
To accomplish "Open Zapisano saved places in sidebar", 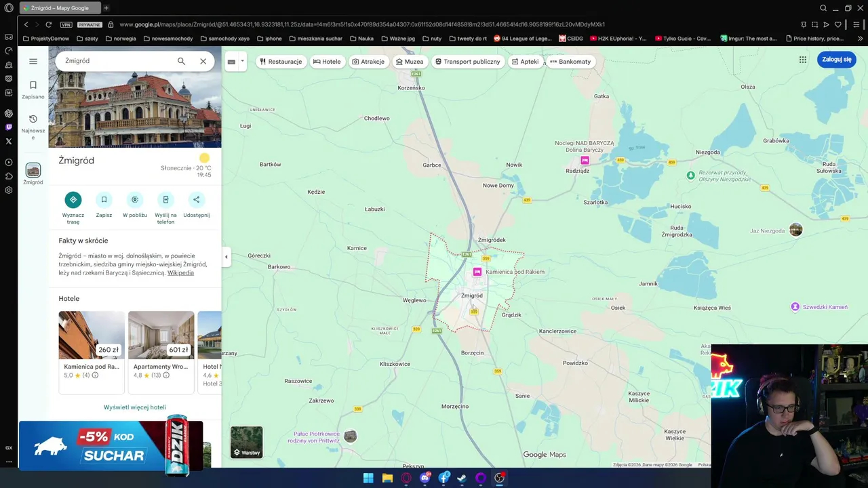I will click(33, 89).
